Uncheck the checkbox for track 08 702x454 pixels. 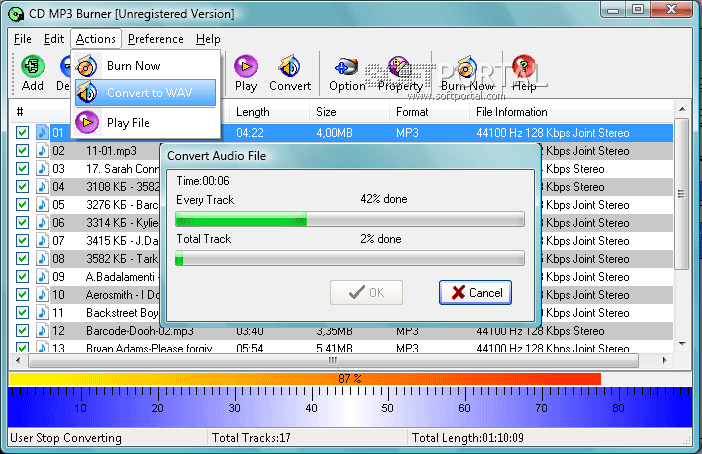tap(22, 258)
